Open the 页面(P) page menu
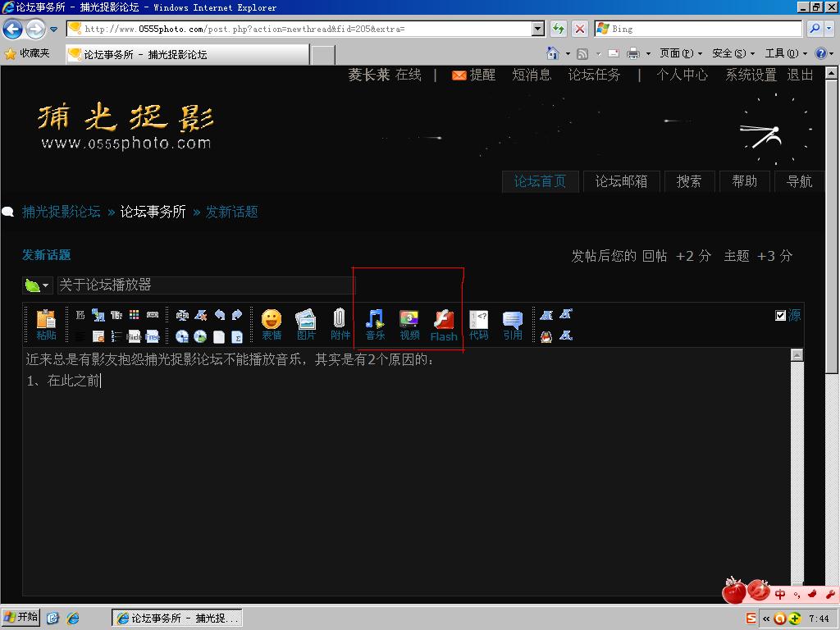Screen dimensions: 840x630 (681, 53)
